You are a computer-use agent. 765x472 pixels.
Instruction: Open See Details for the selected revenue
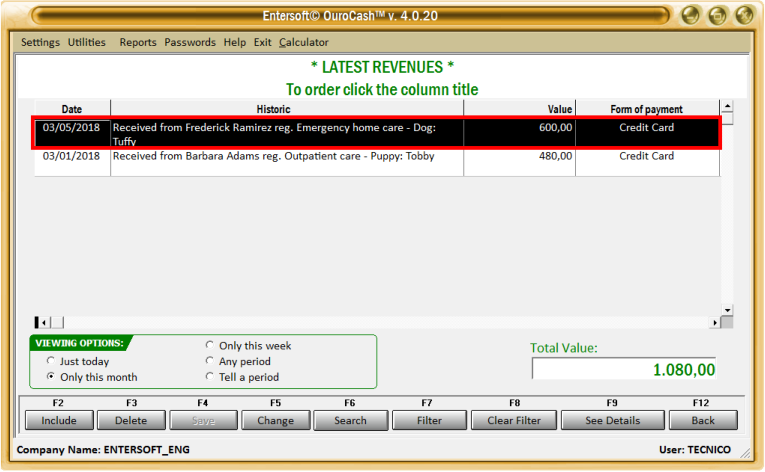[x=613, y=420]
